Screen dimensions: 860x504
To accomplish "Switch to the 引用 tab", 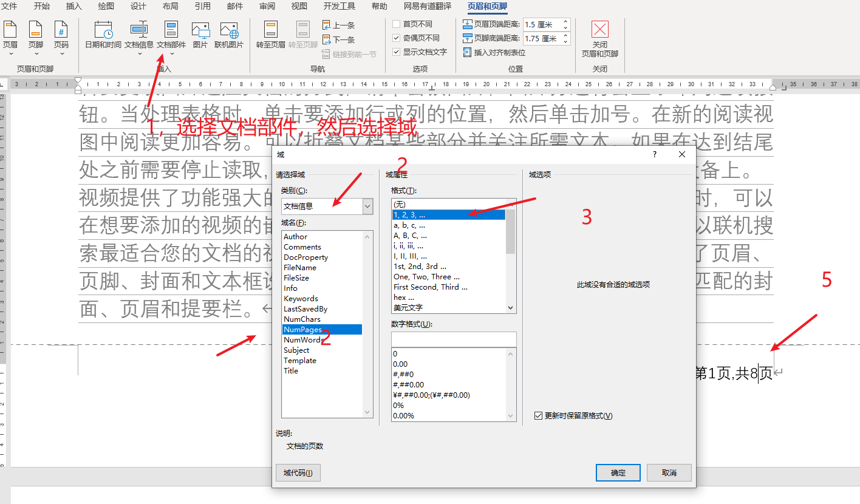I will 203,6.
